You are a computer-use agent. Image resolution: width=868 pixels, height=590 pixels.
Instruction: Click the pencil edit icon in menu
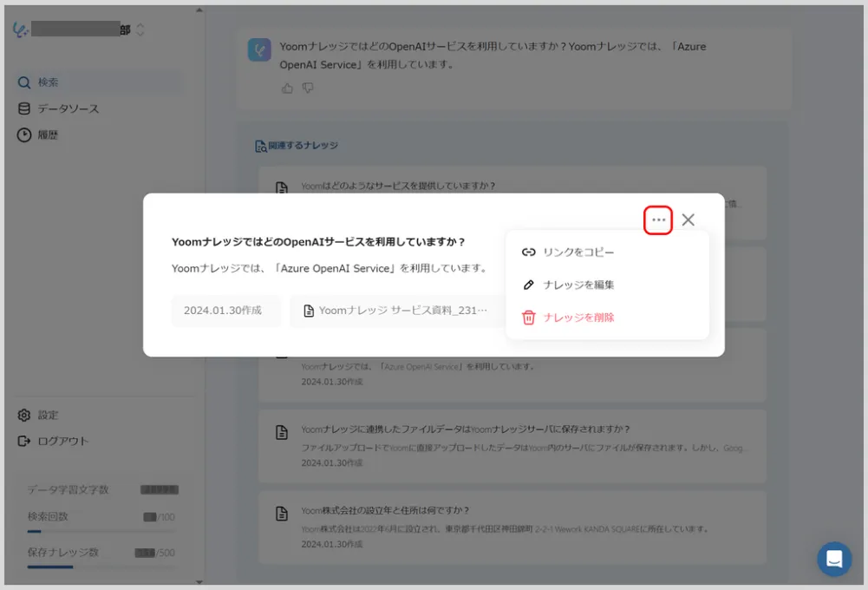click(x=529, y=285)
